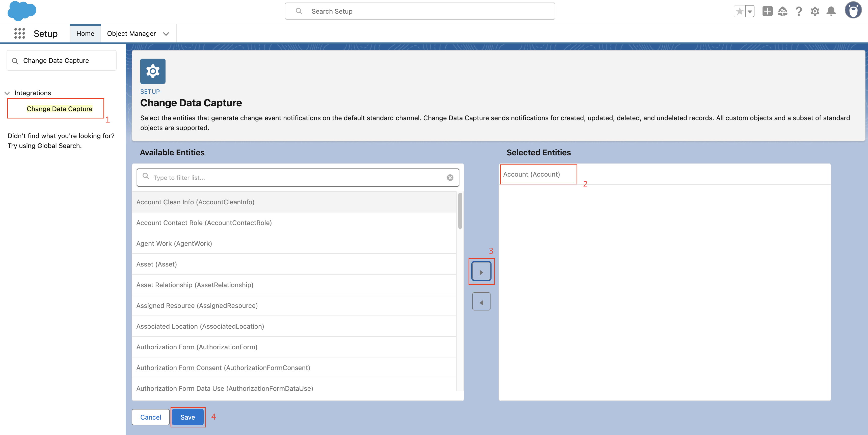
Task: Open the user profile avatar
Action: pyautogui.click(x=853, y=10)
